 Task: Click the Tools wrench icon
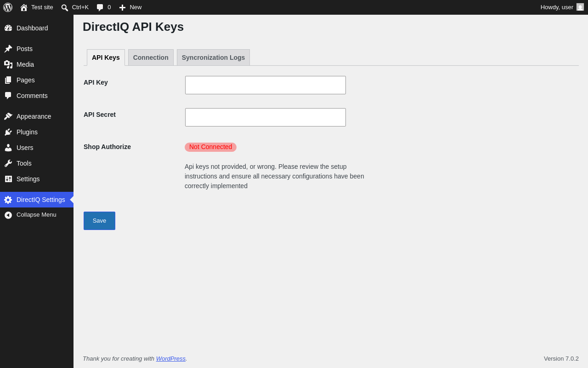click(x=8, y=163)
